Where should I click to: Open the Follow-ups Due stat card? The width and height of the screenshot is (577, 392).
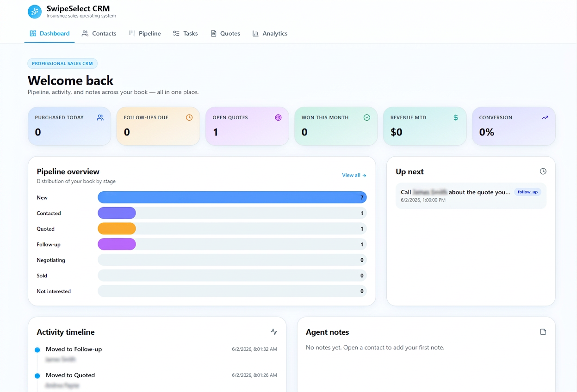point(158,126)
